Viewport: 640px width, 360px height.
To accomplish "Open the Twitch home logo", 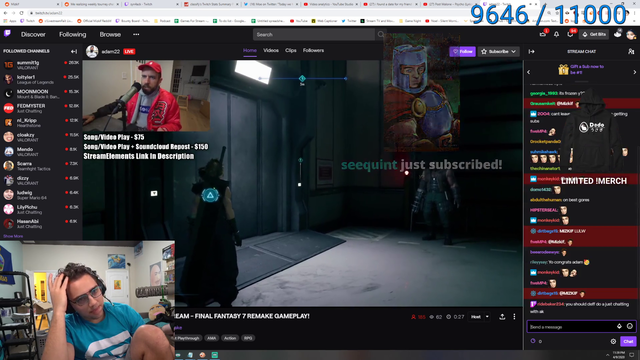I will pos(7,34).
